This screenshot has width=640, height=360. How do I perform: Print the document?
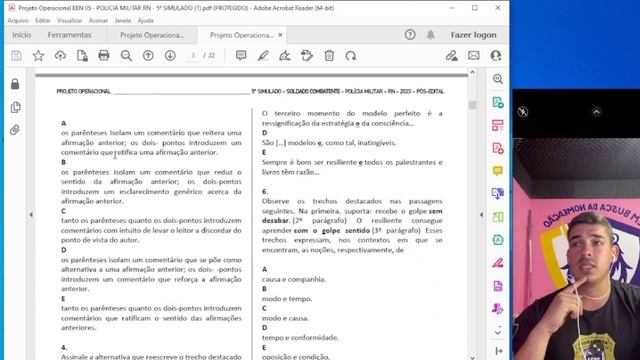104,56
